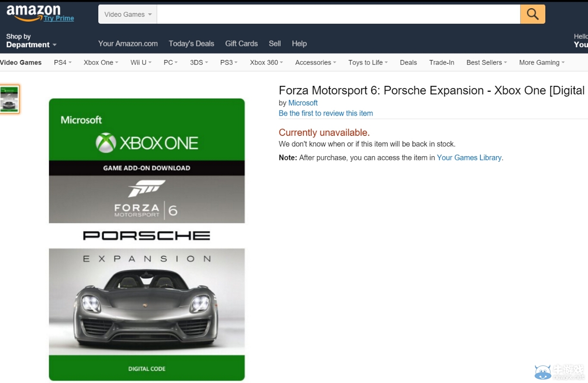This screenshot has width=588, height=383.
Task: Click Be the first to review this item
Action: tap(325, 113)
